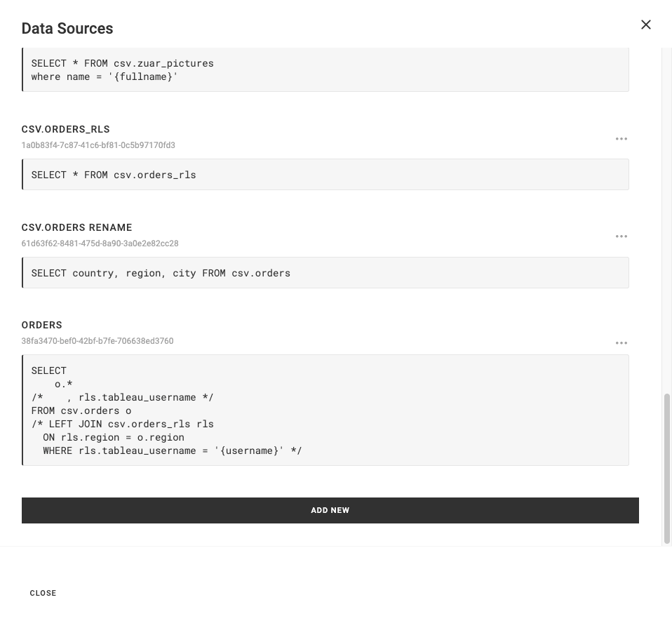Click the WHERE rls.tableau_username line in ORDERS

pyautogui.click(x=173, y=450)
